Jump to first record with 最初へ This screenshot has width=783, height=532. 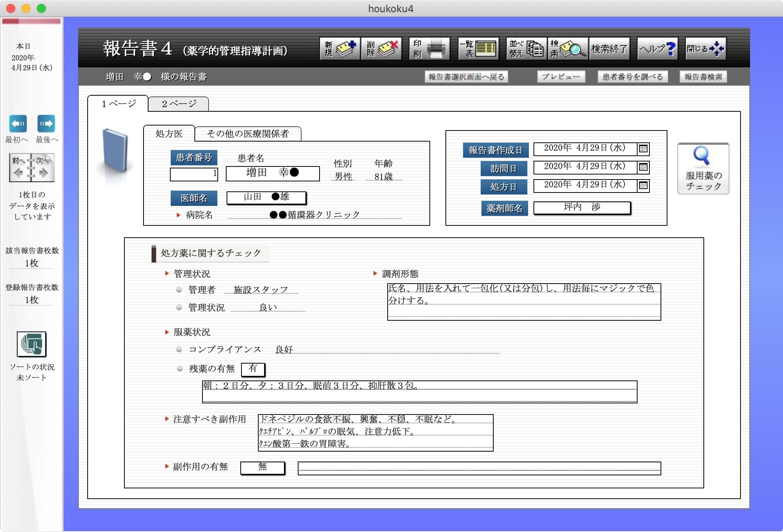pos(17,123)
